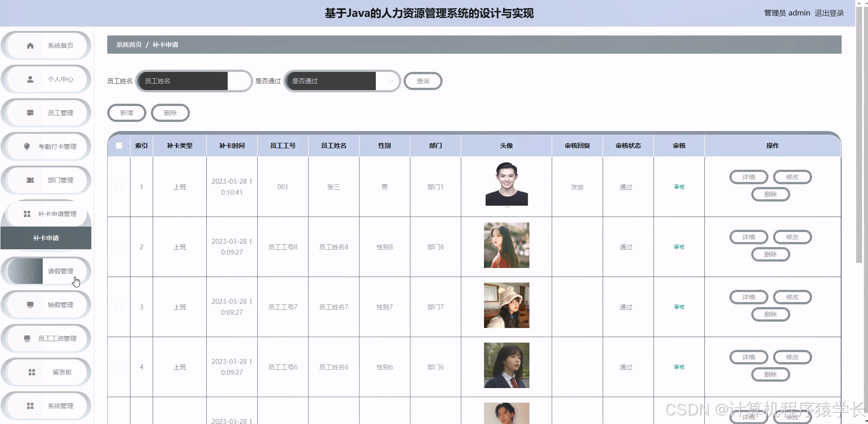Collapse 补卡申请管理 menu
The image size is (868, 424).
tap(46, 214)
